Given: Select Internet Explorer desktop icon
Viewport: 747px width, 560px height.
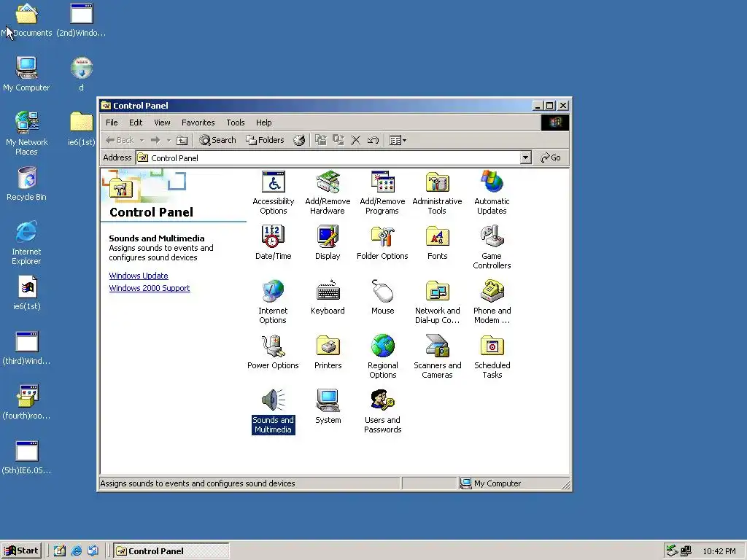Looking at the screenshot, I should (27, 242).
